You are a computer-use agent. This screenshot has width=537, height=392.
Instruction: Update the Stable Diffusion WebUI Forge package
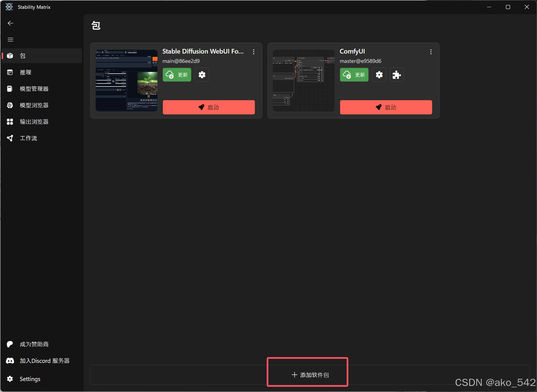click(x=177, y=75)
